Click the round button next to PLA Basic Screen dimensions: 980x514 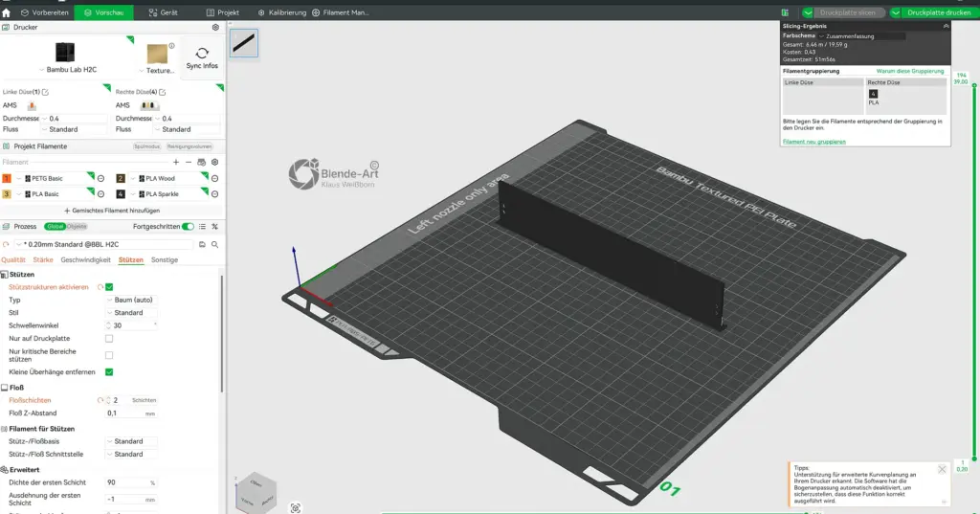(x=100, y=194)
